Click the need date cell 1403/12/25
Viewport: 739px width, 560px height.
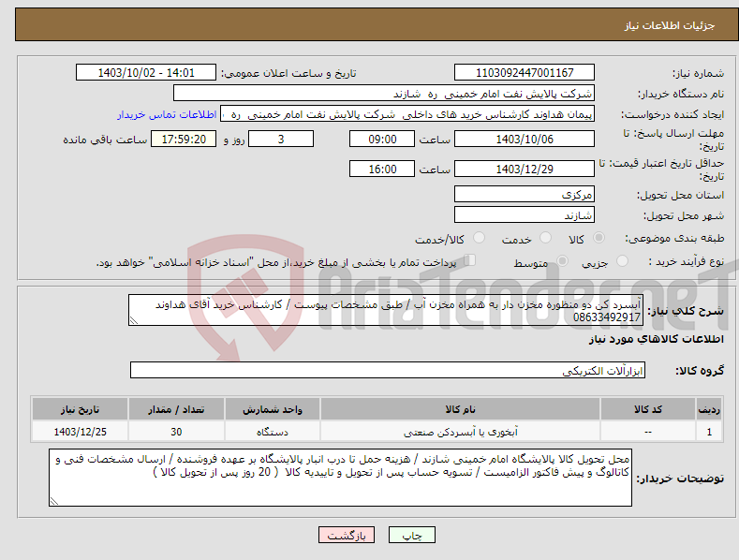coord(81,432)
